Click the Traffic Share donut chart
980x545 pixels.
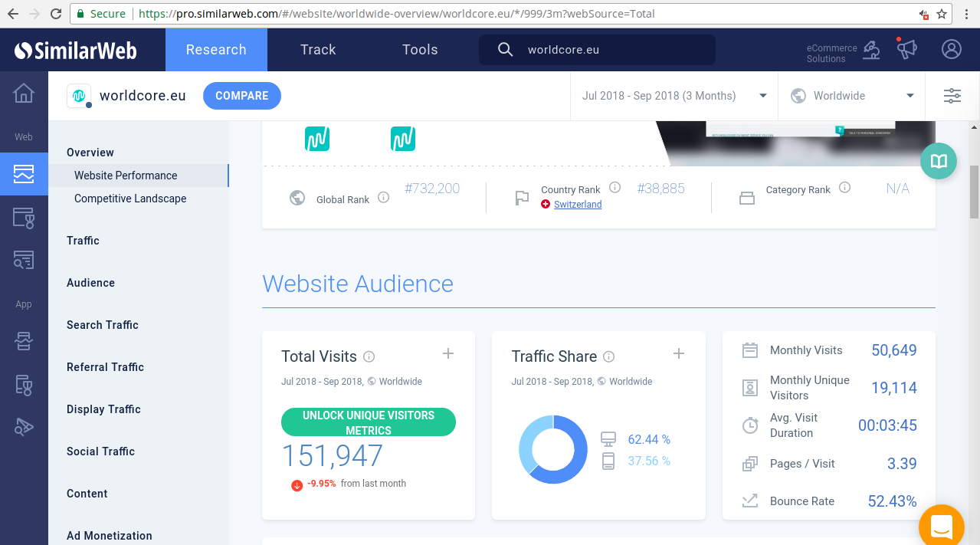coord(553,449)
